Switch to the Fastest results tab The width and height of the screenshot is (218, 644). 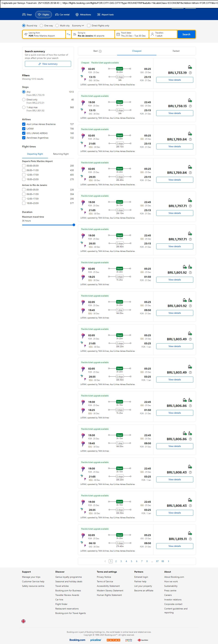pyautogui.click(x=176, y=51)
